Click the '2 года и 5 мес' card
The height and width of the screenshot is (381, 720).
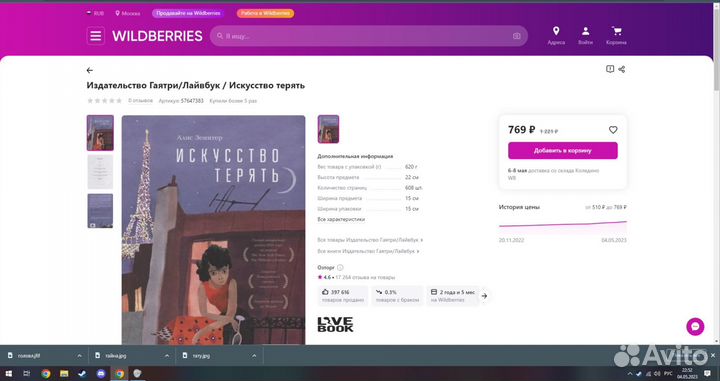453,296
